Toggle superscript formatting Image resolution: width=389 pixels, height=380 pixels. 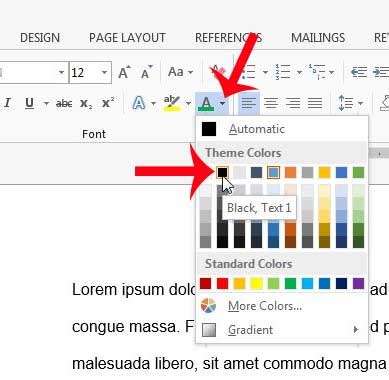pos(107,103)
